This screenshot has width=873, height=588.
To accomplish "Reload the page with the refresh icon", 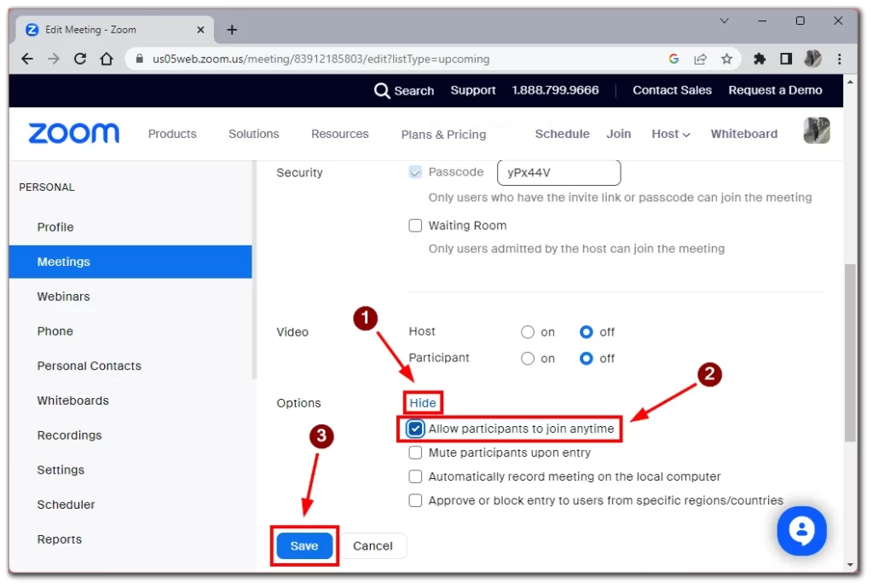I will pyautogui.click(x=80, y=59).
